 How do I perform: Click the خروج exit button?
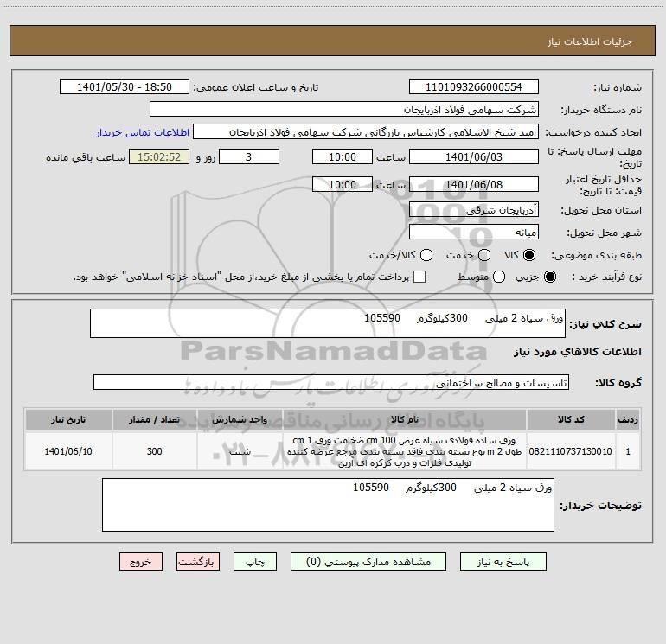[x=141, y=562]
